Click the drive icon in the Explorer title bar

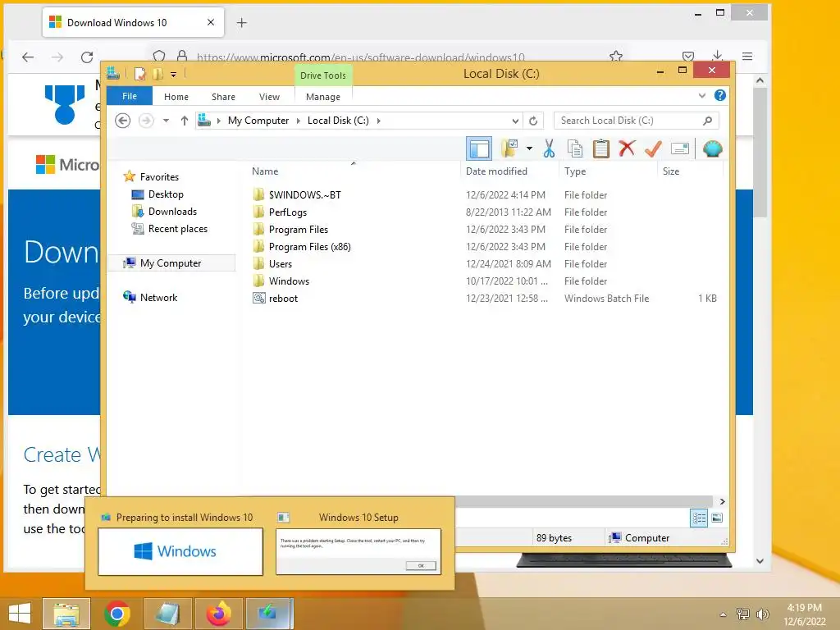tap(113, 73)
